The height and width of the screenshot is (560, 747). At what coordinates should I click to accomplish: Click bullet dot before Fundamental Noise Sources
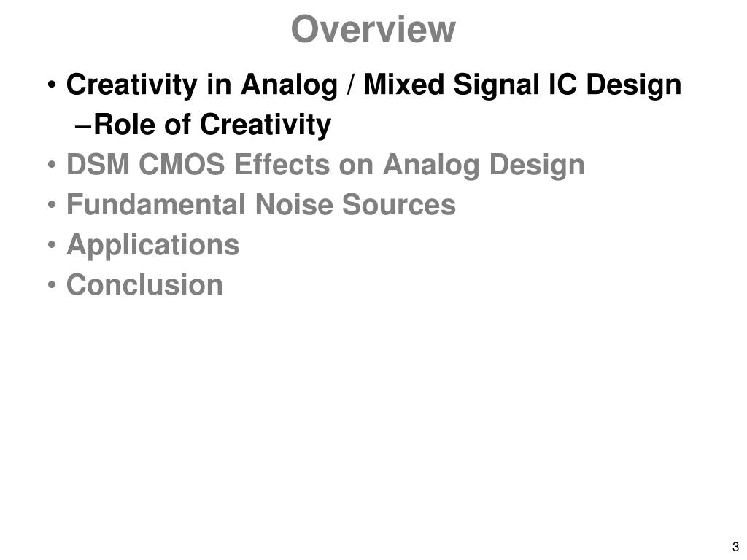point(52,206)
